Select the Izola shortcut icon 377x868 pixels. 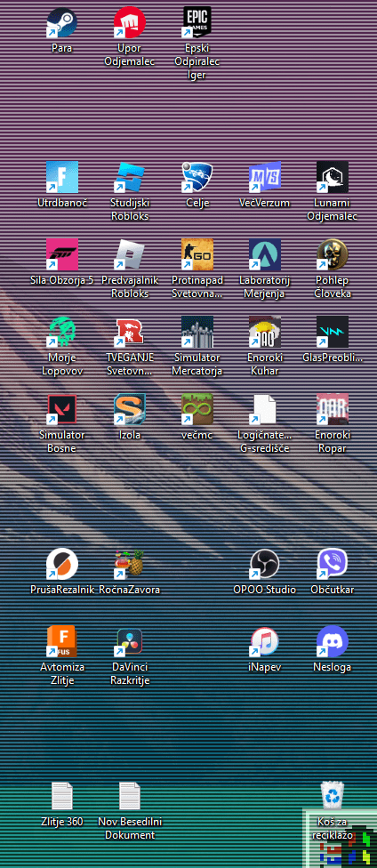click(130, 410)
